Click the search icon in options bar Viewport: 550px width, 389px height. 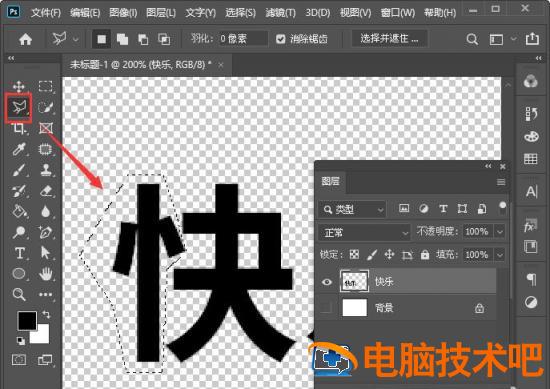[472, 39]
